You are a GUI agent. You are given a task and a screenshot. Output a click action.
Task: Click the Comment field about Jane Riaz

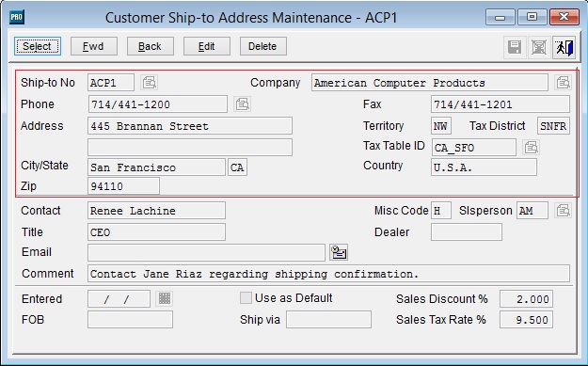[x=329, y=274]
